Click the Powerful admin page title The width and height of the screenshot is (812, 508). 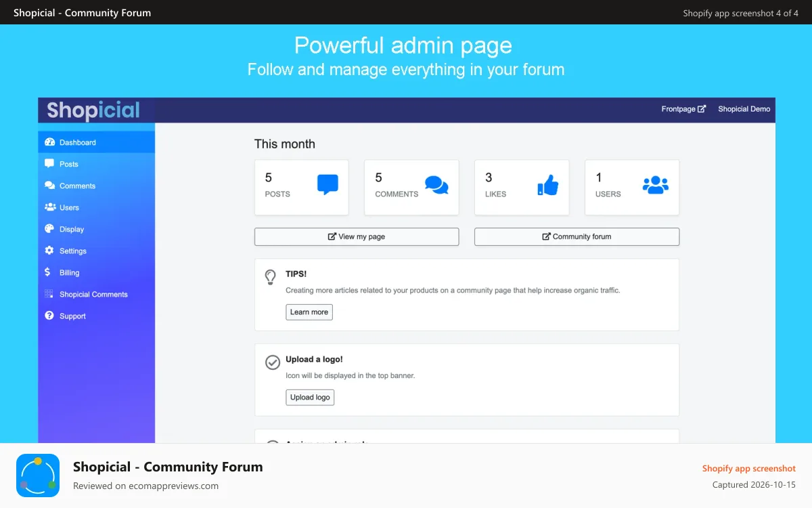coord(403,45)
